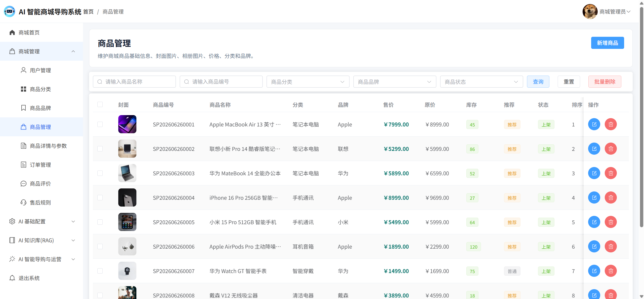Delete the 华为 MateBook 14 product

coord(611,173)
